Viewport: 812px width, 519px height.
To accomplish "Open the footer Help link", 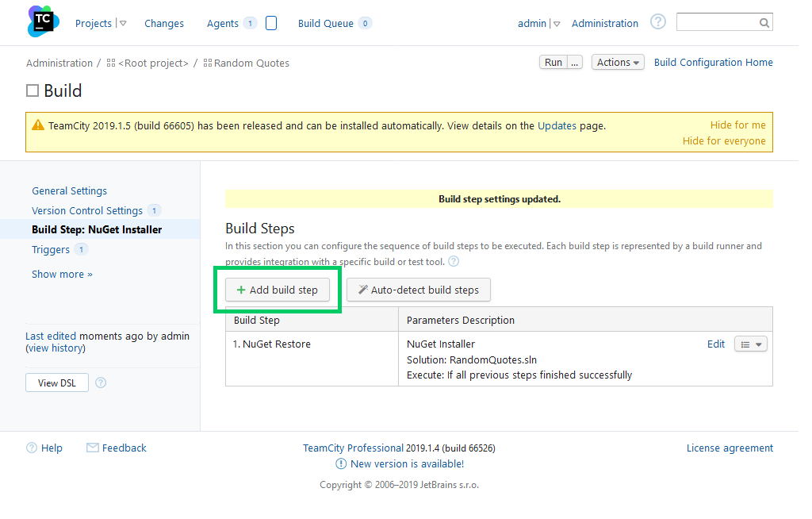I will 52,448.
